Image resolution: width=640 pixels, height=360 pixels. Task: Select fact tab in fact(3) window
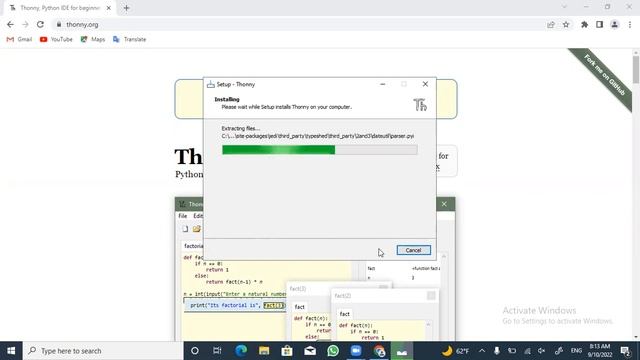(x=300, y=307)
